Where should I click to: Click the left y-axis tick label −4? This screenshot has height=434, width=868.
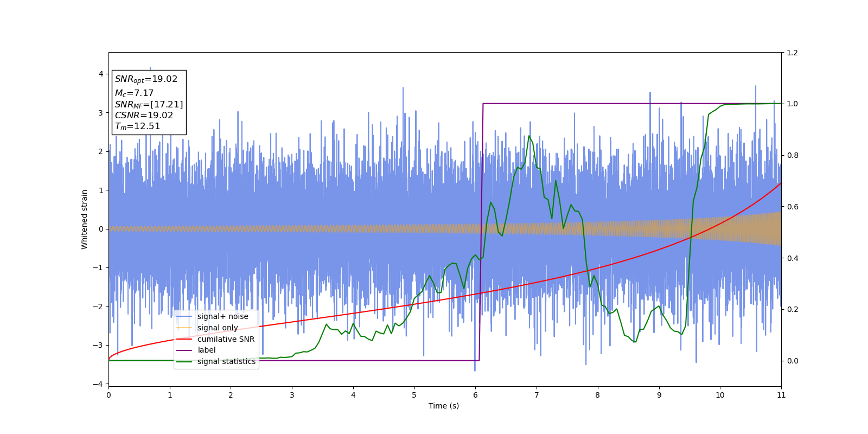pos(98,384)
